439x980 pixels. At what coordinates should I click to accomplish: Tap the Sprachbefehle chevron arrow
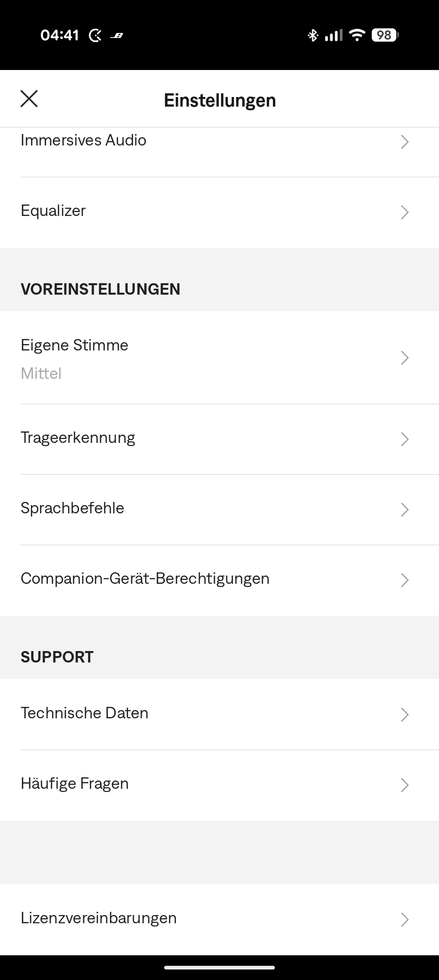404,510
